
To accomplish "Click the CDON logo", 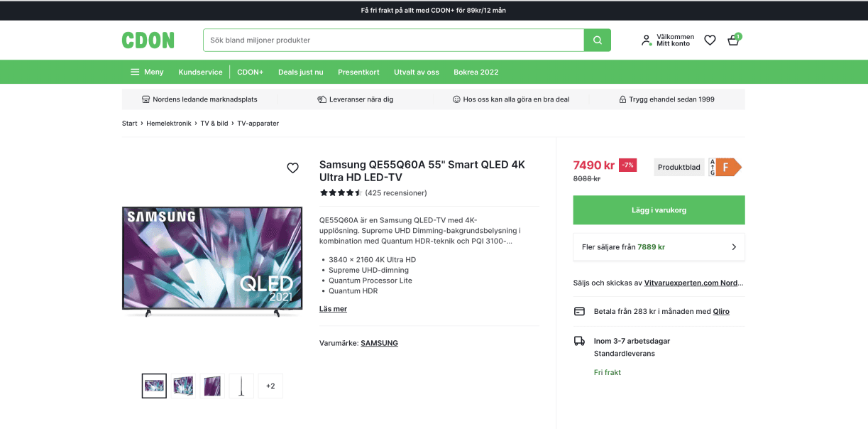I will pos(148,40).
